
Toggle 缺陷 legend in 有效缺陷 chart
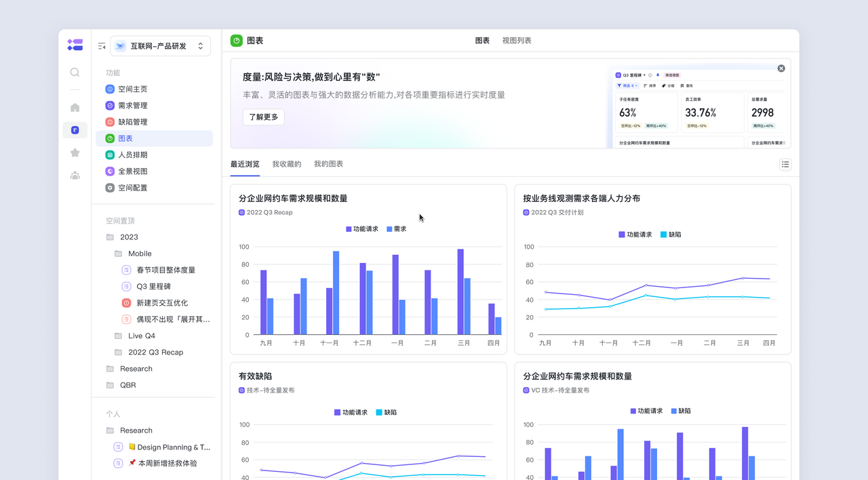click(387, 412)
